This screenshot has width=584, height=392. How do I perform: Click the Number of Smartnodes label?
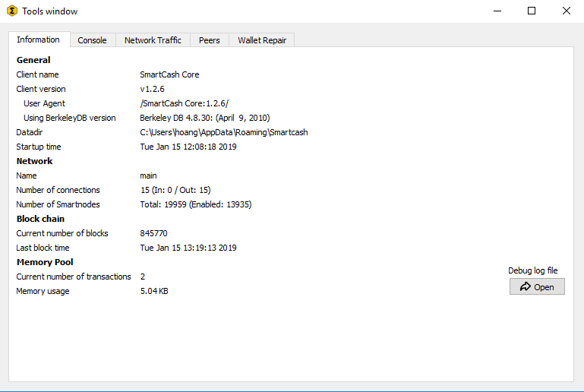[x=58, y=204]
